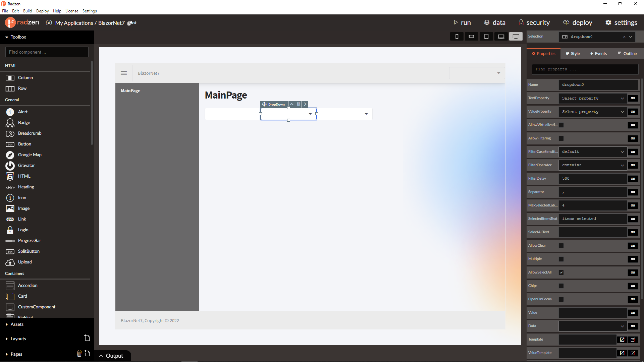The width and height of the screenshot is (644, 362).
Task: Open the Build menu
Action: (x=28, y=11)
